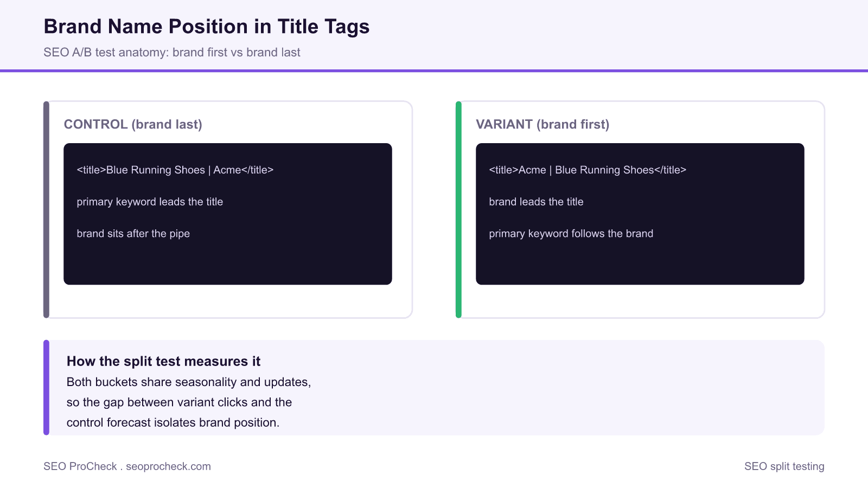This screenshot has height=488, width=868.
Task: Click the line 'brand sits after the pipe'
Action: click(x=133, y=234)
